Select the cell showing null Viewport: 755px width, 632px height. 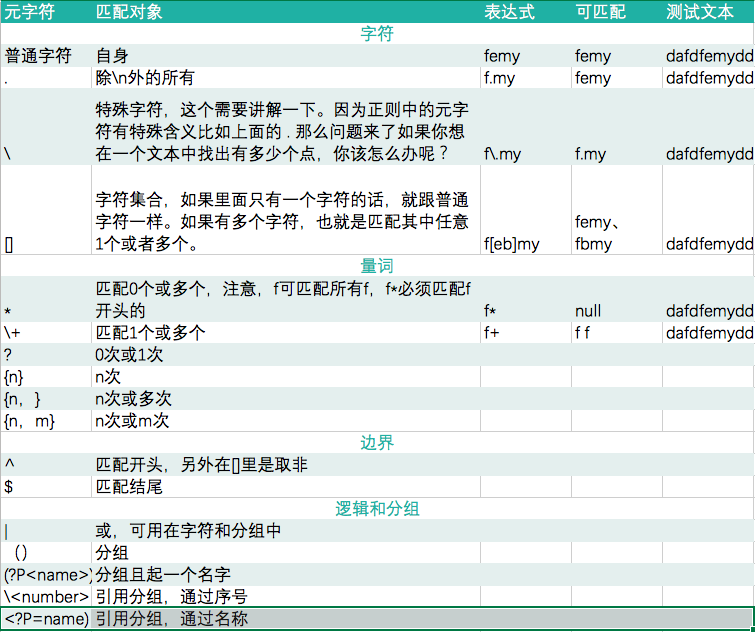(x=617, y=299)
